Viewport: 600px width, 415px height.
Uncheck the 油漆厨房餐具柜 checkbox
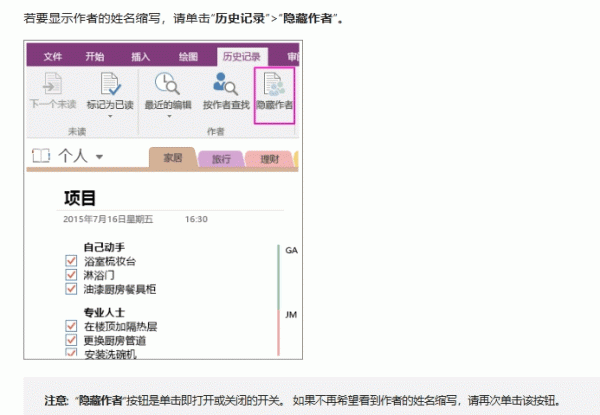pos(71,289)
